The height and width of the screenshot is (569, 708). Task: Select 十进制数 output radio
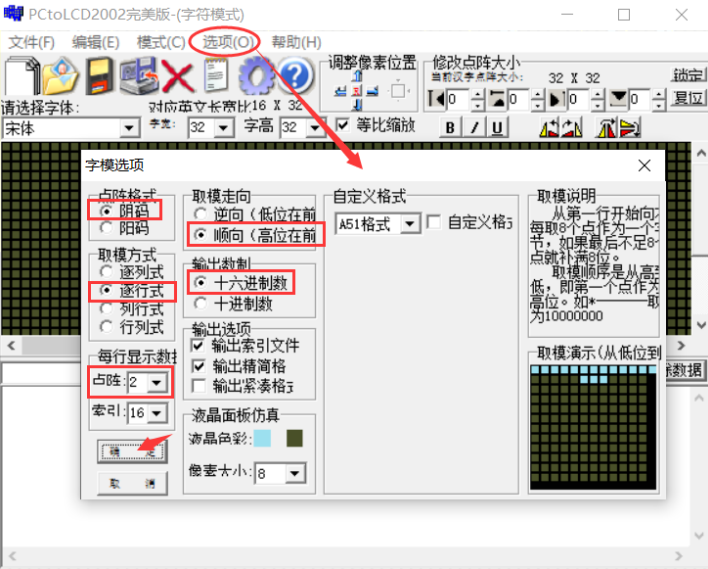pyautogui.click(x=200, y=303)
